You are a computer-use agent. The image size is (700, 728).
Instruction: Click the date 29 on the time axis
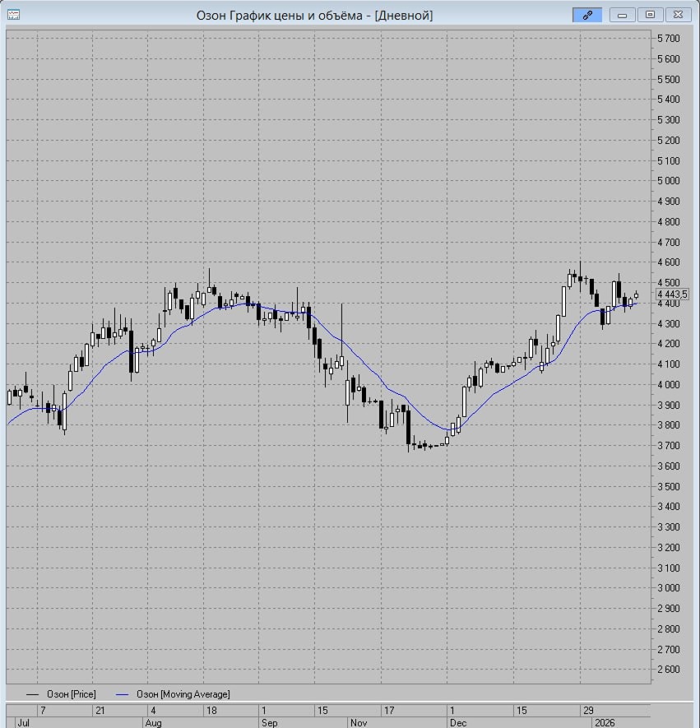click(588, 711)
